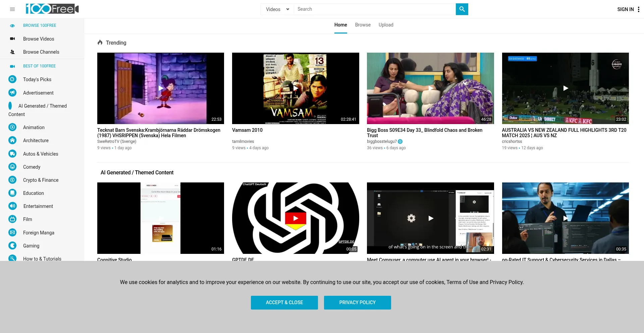Click the Privacy Policy button
644x333 pixels.
pyautogui.click(x=358, y=302)
